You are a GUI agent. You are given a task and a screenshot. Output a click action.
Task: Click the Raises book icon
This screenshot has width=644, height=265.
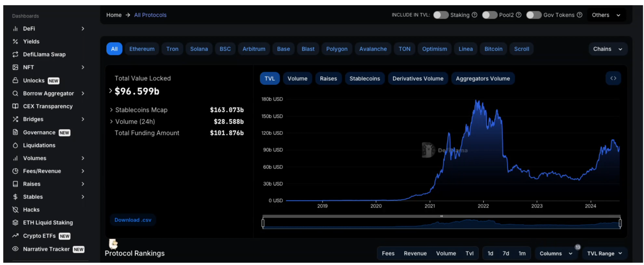(x=15, y=184)
